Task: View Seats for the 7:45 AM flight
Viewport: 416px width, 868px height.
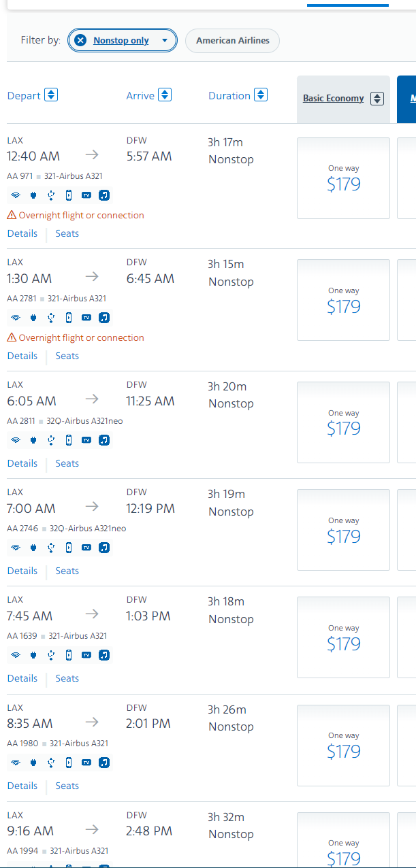Action: click(x=67, y=678)
